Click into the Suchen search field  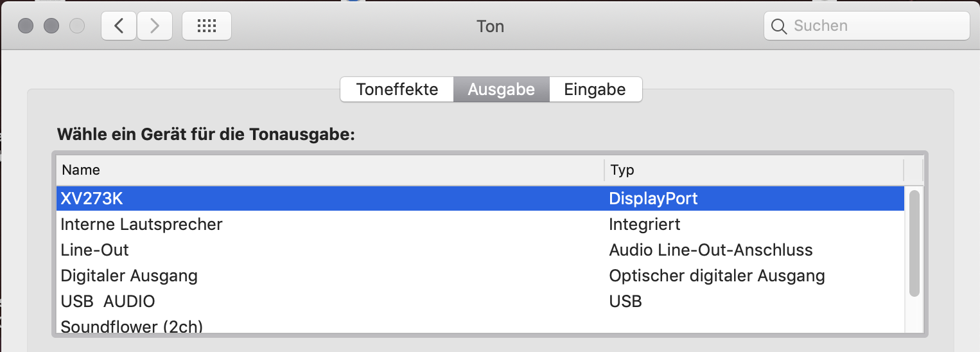pos(866,26)
